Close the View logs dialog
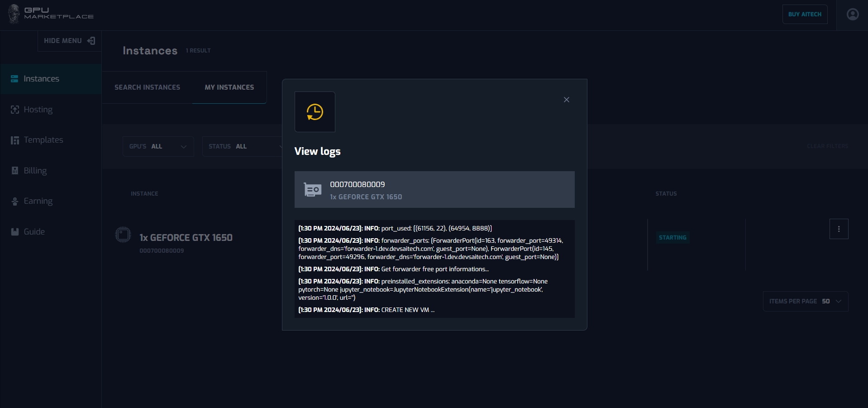868x408 pixels. pos(566,100)
